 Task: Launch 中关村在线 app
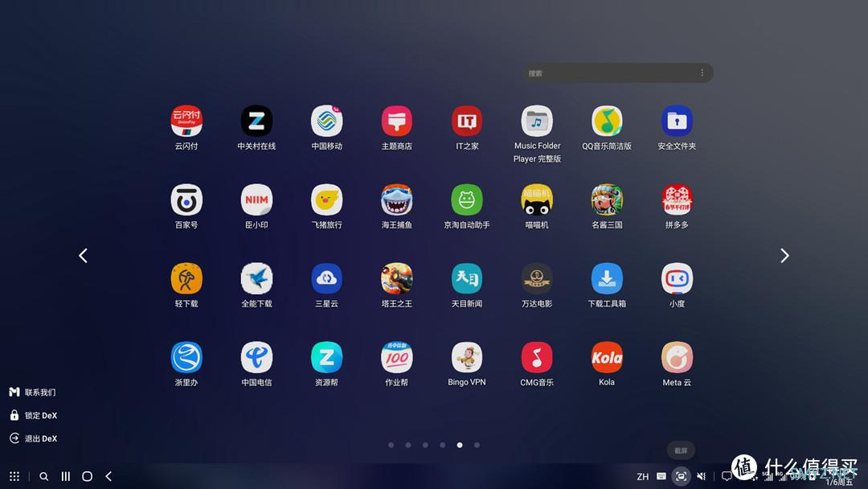tap(256, 121)
